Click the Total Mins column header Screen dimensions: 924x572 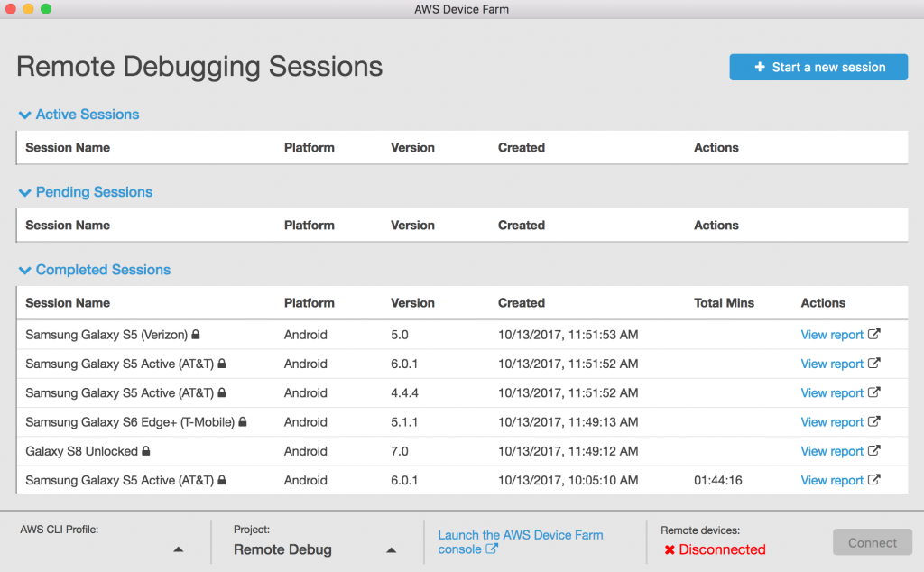(724, 303)
